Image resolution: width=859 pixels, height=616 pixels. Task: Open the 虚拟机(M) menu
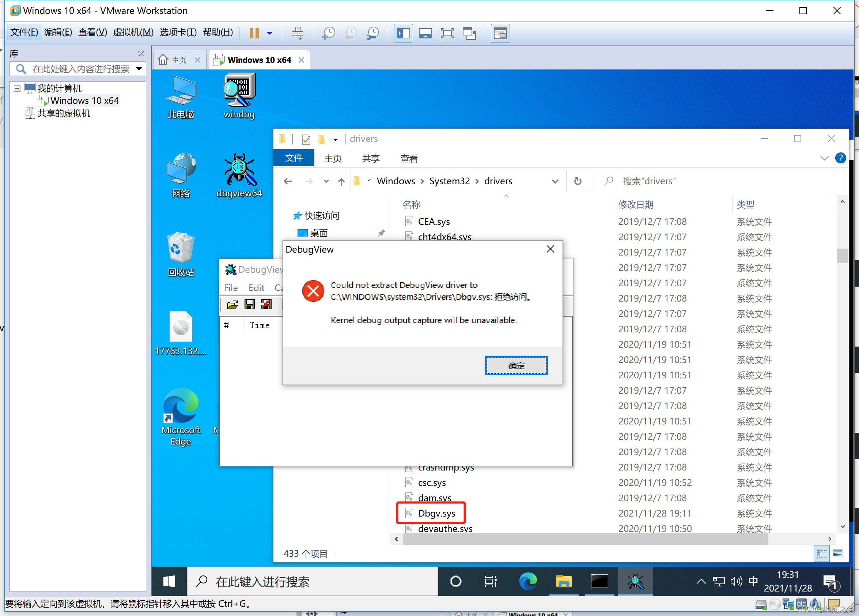coord(133,32)
